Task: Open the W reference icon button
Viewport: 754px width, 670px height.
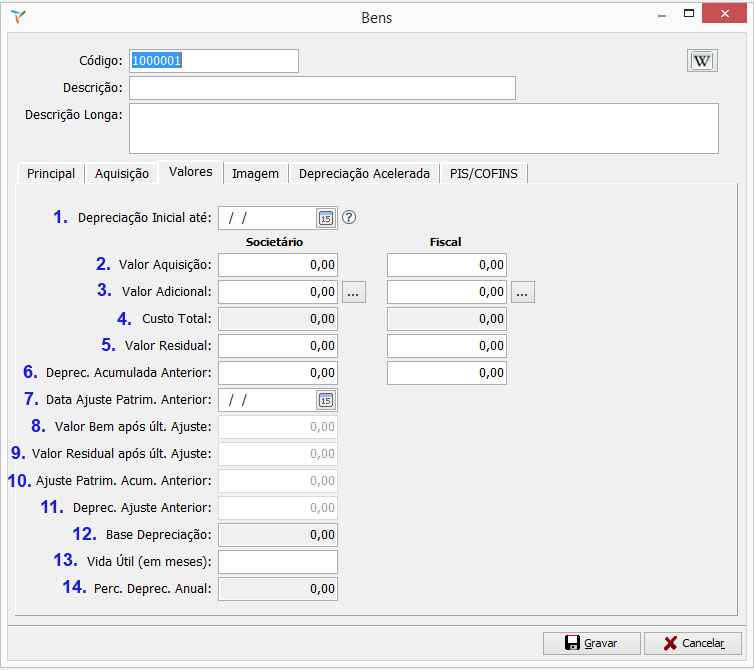Action: (702, 61)
